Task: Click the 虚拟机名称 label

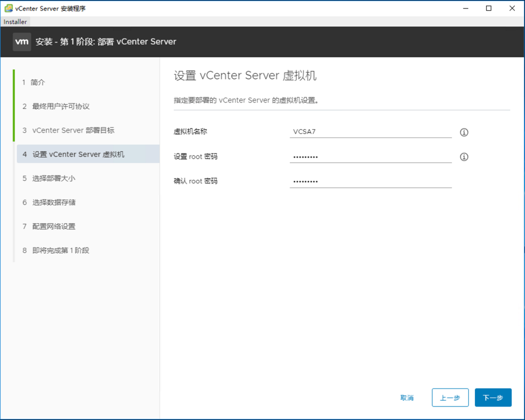Action: click(x=190, y=132)
